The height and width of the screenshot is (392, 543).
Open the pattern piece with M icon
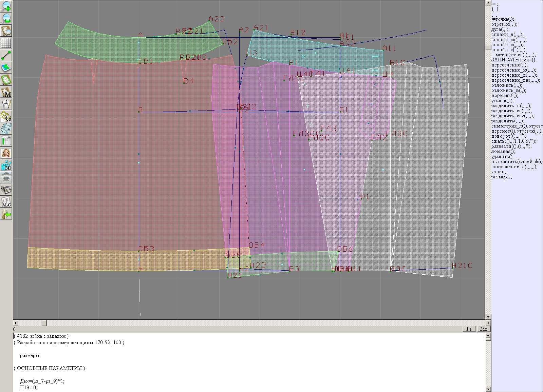6,92
